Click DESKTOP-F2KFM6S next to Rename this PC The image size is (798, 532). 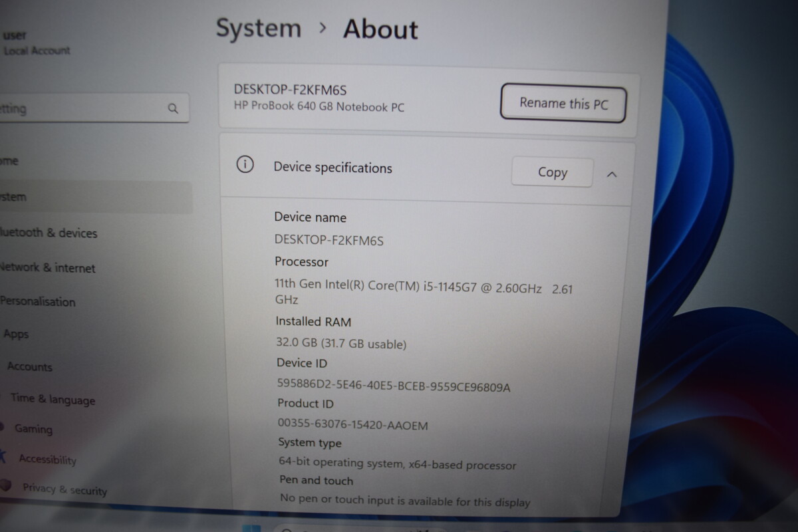[x=291, y=89]
